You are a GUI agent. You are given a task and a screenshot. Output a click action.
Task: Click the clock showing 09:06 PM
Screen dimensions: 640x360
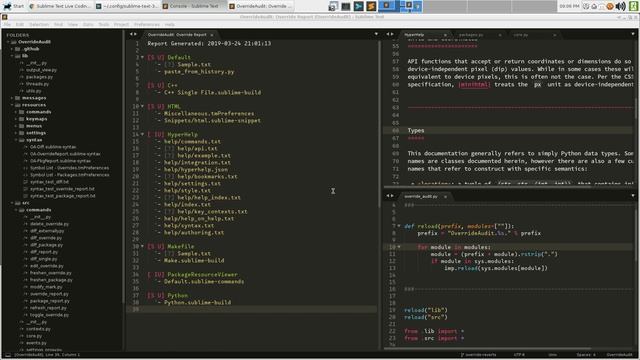coord(569,6)
